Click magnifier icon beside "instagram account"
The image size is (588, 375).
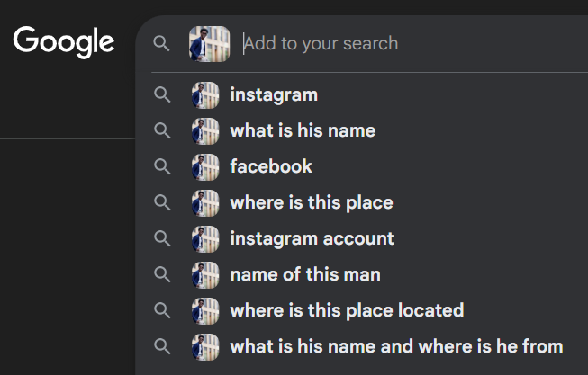162,238
